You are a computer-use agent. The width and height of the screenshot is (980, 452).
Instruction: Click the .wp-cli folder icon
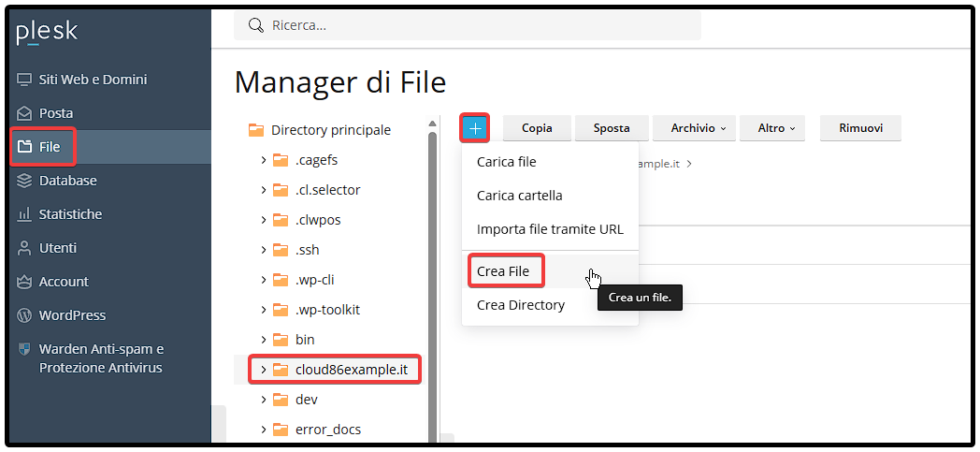(x=281, y=280)
